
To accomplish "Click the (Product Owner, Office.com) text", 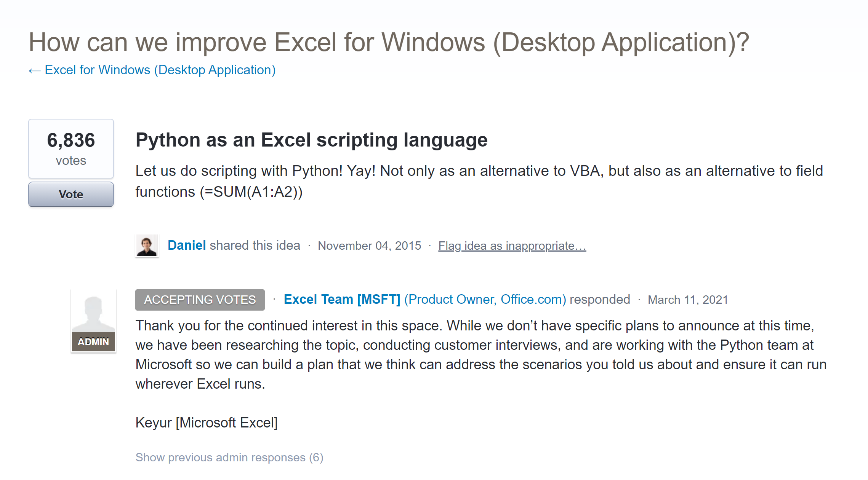I will pos(485,300).
